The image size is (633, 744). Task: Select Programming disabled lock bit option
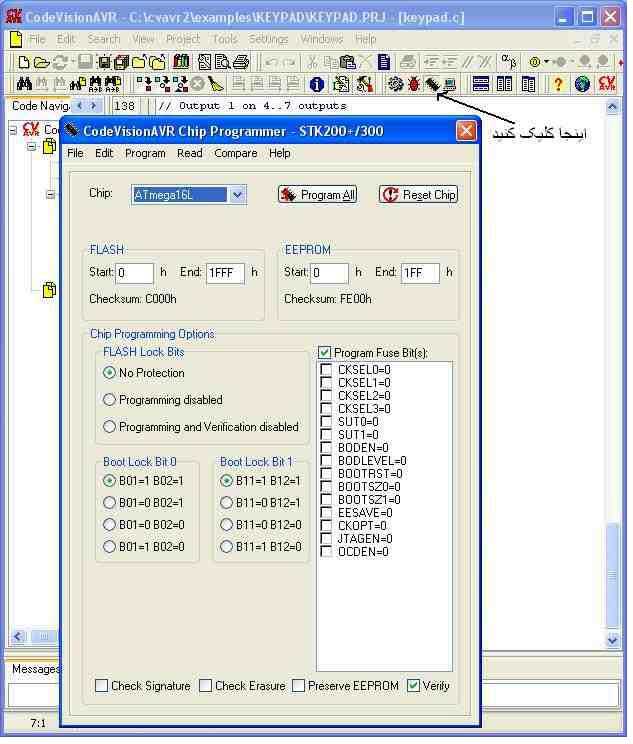click(110, 400)
